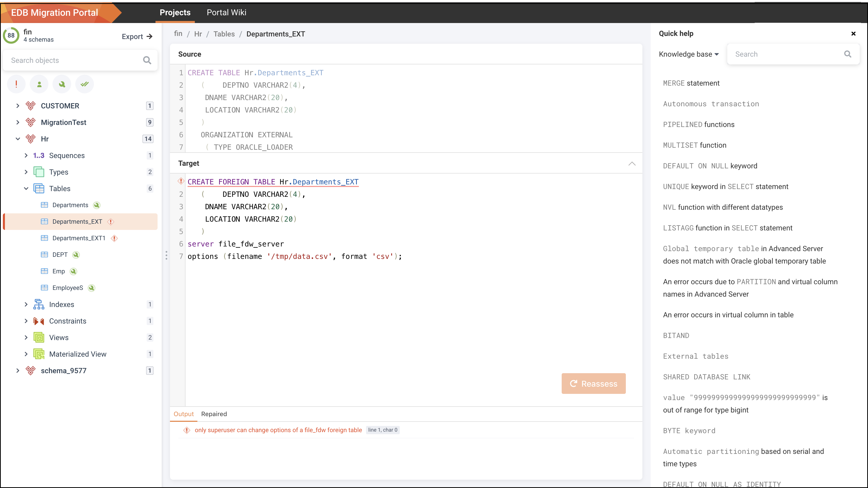This screenshot has height=488, width=868.
Task: Click the Views icon
Action: tap(39, 337)
